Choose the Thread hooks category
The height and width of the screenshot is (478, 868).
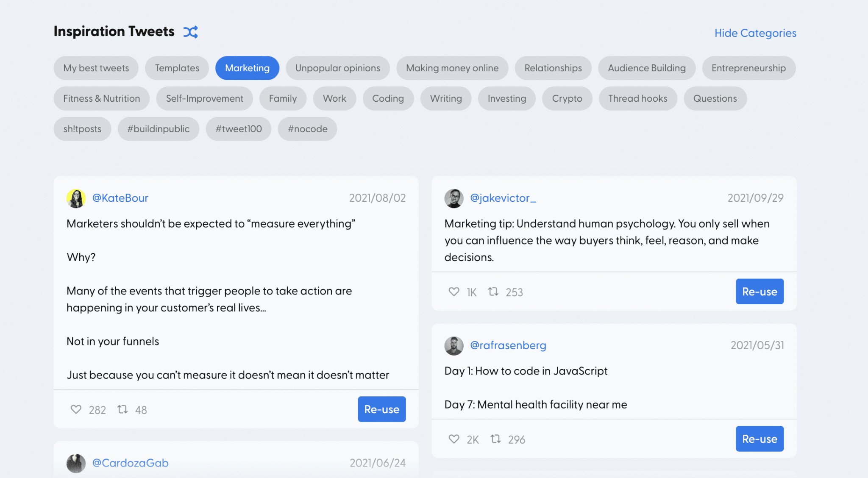(x=638, y=98)
